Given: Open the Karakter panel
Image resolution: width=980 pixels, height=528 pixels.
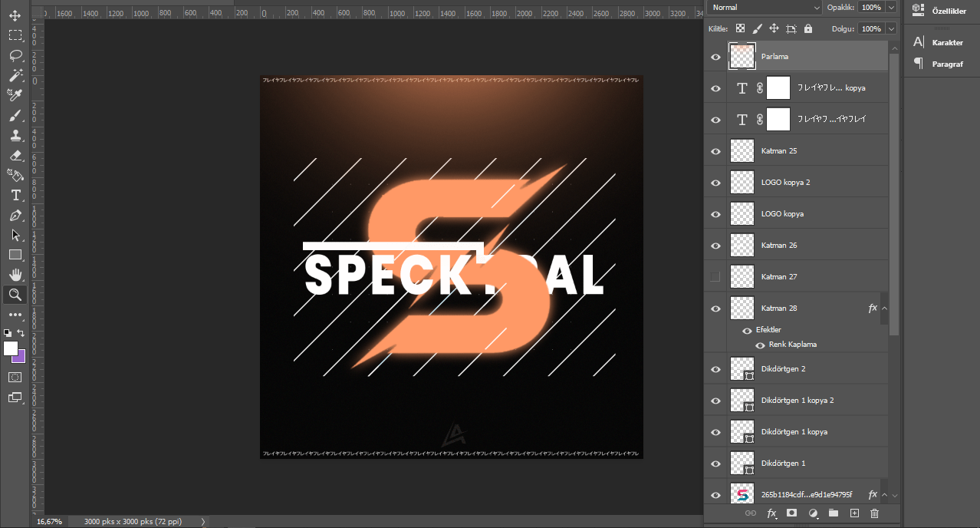Looking at the screenshot, I should point(939,42).
